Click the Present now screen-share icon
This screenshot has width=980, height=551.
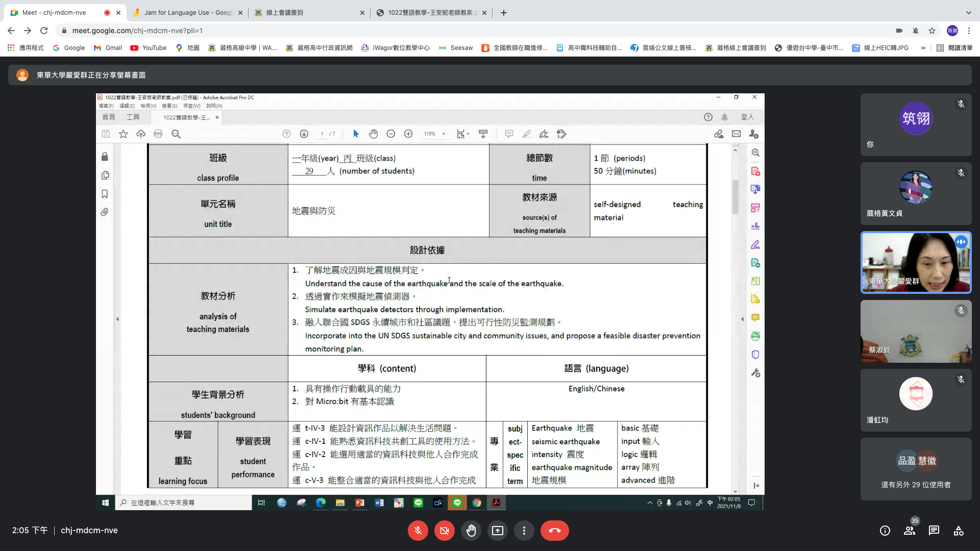pos(497,531)
